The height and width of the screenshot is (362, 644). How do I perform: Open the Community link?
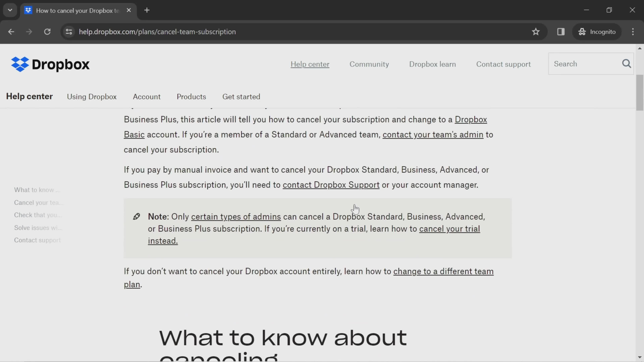(369, 64)
